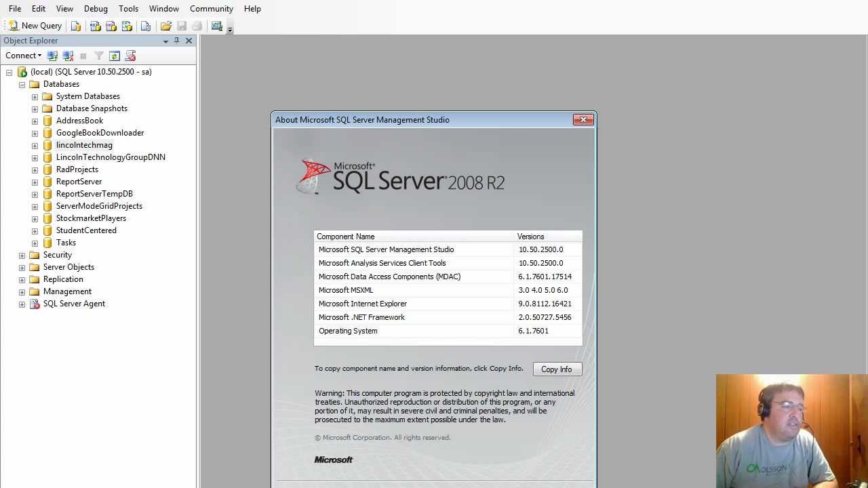
Task: Click the ReportServerTempDB database icon
Action: pos(47,194)
